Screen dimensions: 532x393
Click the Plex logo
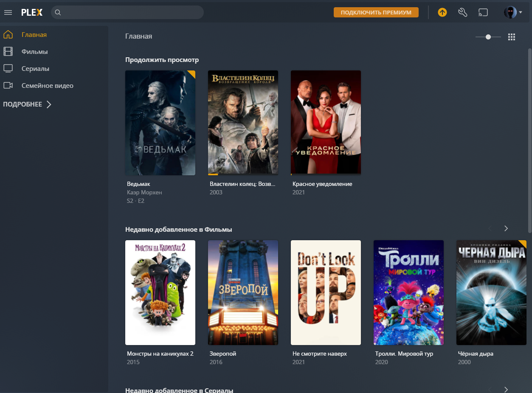[32, 12]
